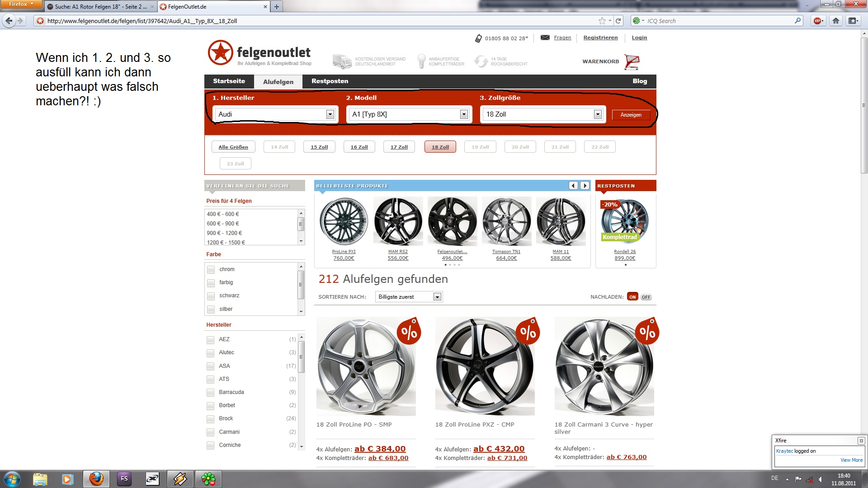This screenshot has height=488, width=868.
Task: Reload the page with the refresh icon
Action: click(x=618, y=21)
